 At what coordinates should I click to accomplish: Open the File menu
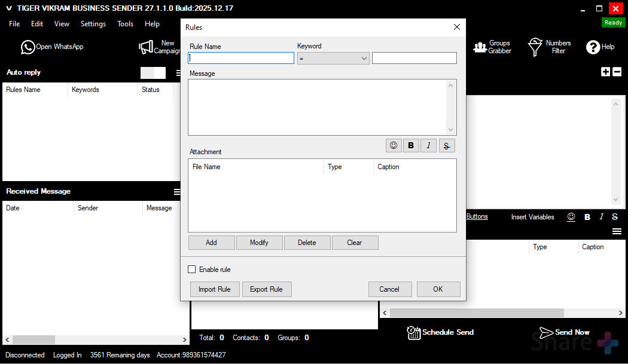[x=14, y=24]
